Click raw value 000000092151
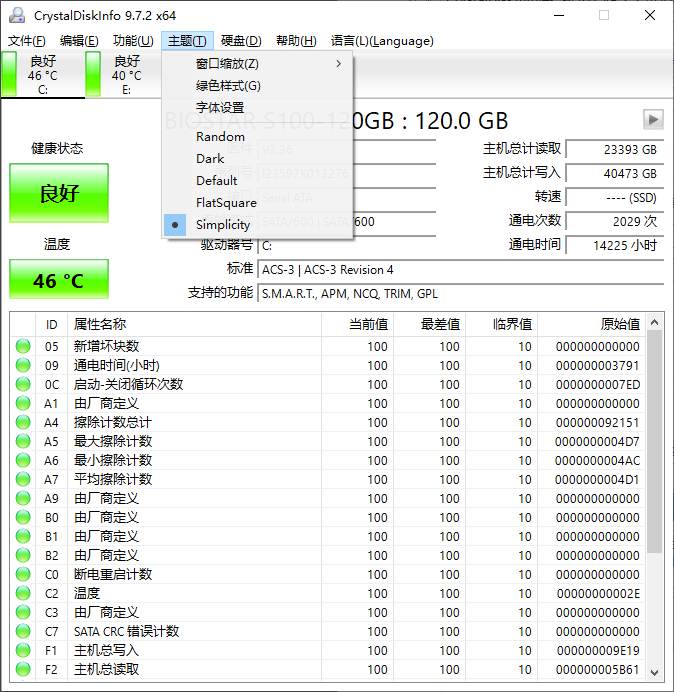The width and height of the screenshot is (674, 692). (x=597, y=422)
